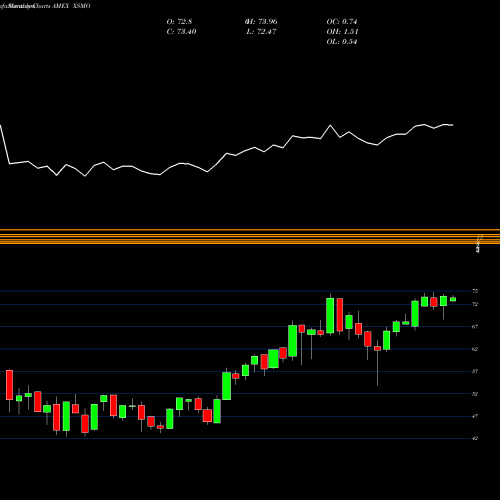Click the 57 price axis label
This screenshot has width=500, height=500.
pyautogui.click(x=475, y=371)
